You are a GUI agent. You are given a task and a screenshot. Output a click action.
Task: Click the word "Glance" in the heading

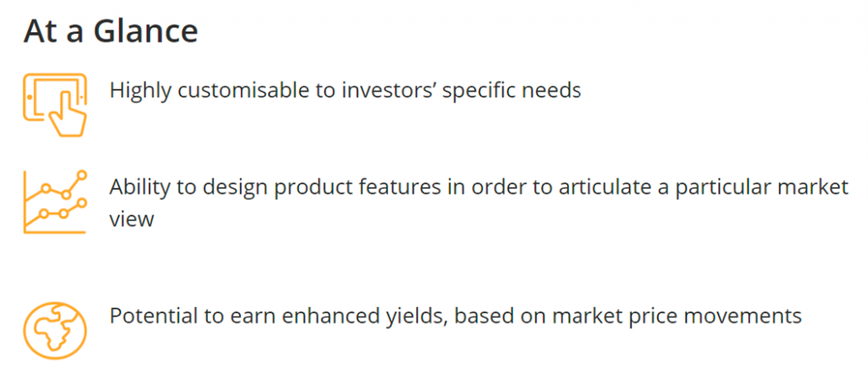coord(146,31)
